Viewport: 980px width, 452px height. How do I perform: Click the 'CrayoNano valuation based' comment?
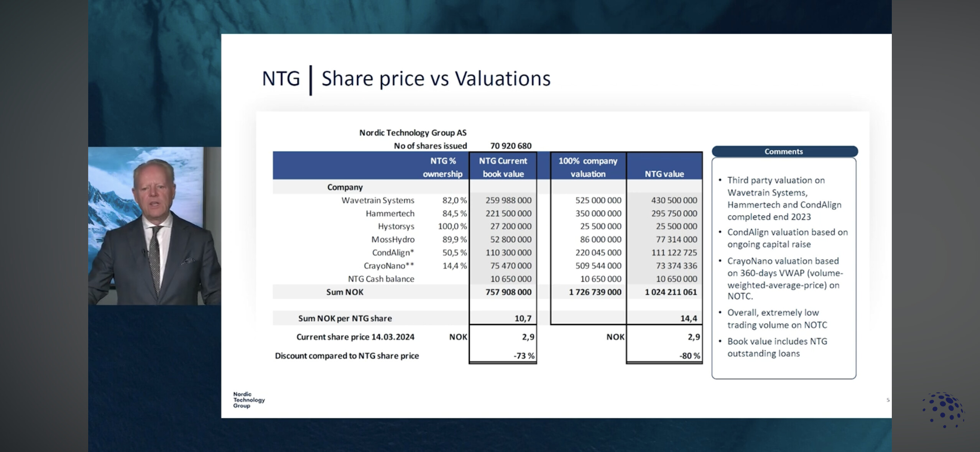pos(785,278)
